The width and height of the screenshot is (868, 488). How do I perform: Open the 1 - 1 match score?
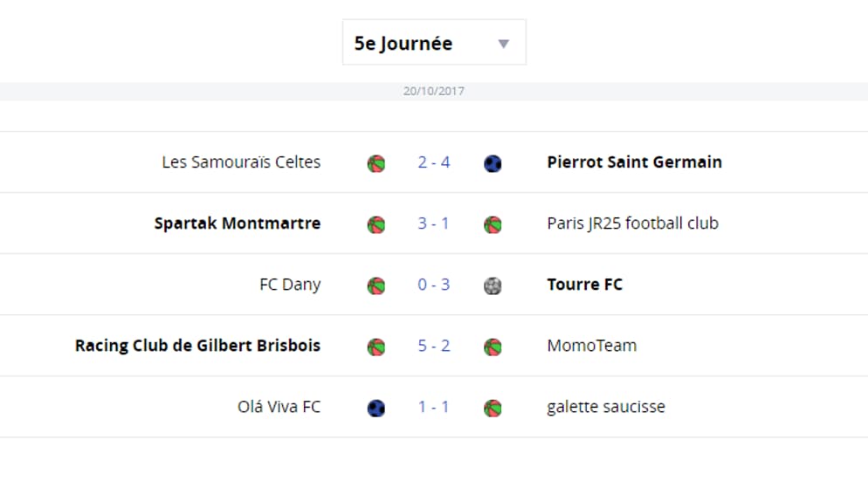click(433, 407)
